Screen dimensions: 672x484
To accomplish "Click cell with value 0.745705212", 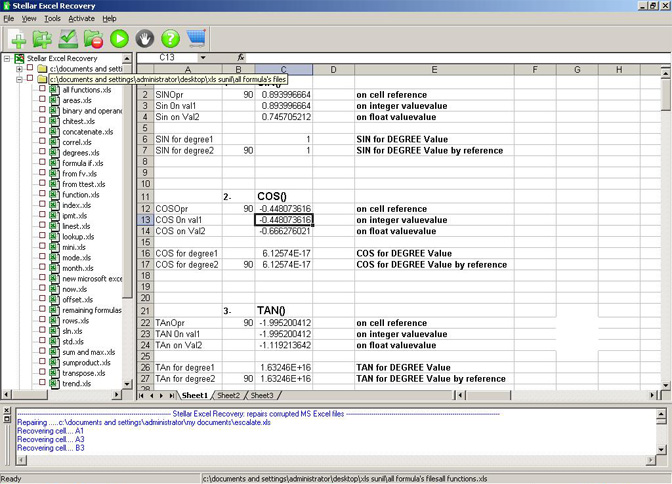I will click(x=284, y=117).
